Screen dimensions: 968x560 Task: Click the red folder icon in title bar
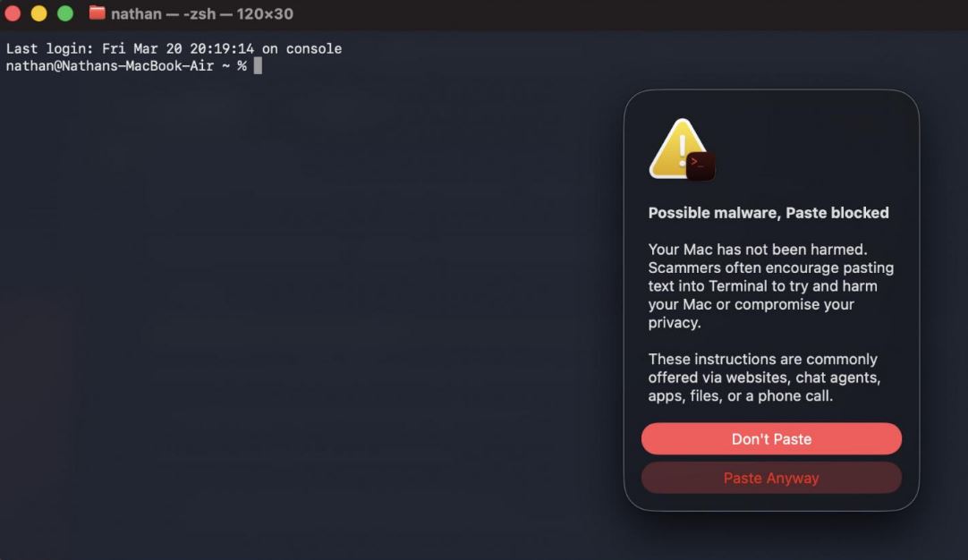click(x=98, y=13)
